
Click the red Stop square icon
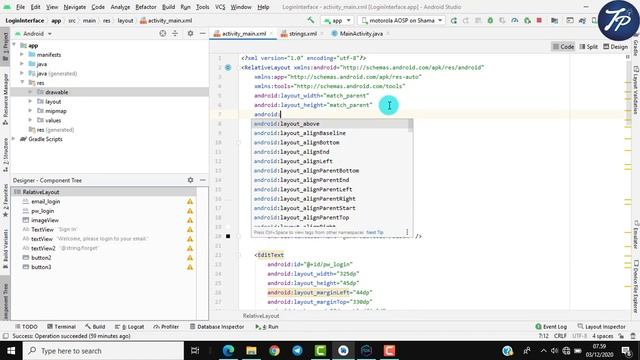pyautogui.click(x=539, y=20)
